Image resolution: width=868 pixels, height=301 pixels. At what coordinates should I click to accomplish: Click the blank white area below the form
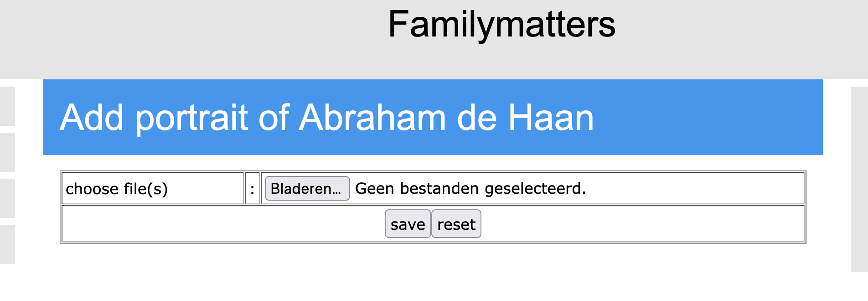pyautogui.click(x=433, y=274)
